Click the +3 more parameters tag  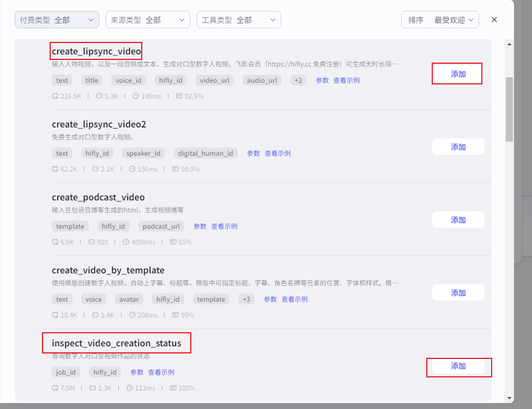[246, 300]
